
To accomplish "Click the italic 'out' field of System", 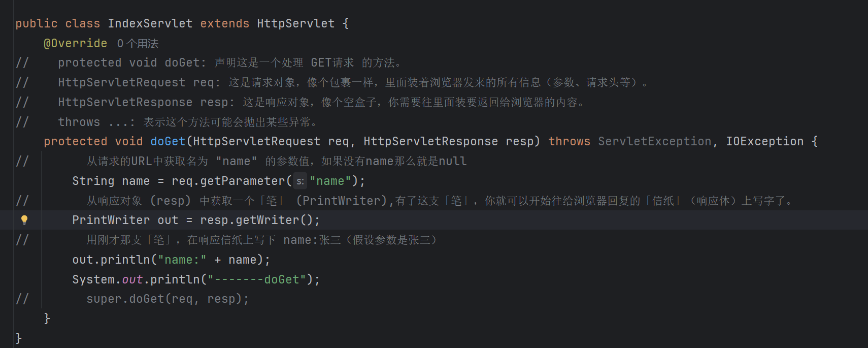I will (132, 280).
